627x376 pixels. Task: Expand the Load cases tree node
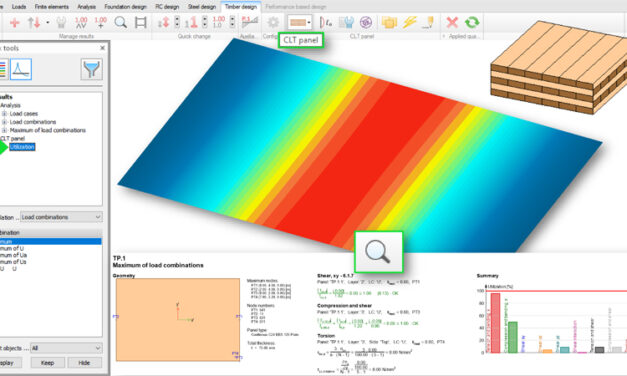click(x=4, y=114)
